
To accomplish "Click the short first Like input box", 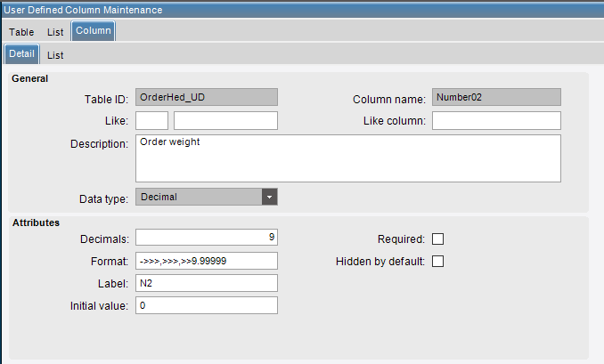I will pos(151,120).
